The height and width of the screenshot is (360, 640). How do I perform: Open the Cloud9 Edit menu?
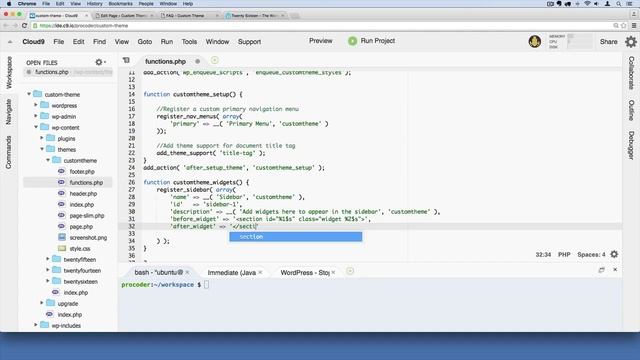tap(78, 42)
